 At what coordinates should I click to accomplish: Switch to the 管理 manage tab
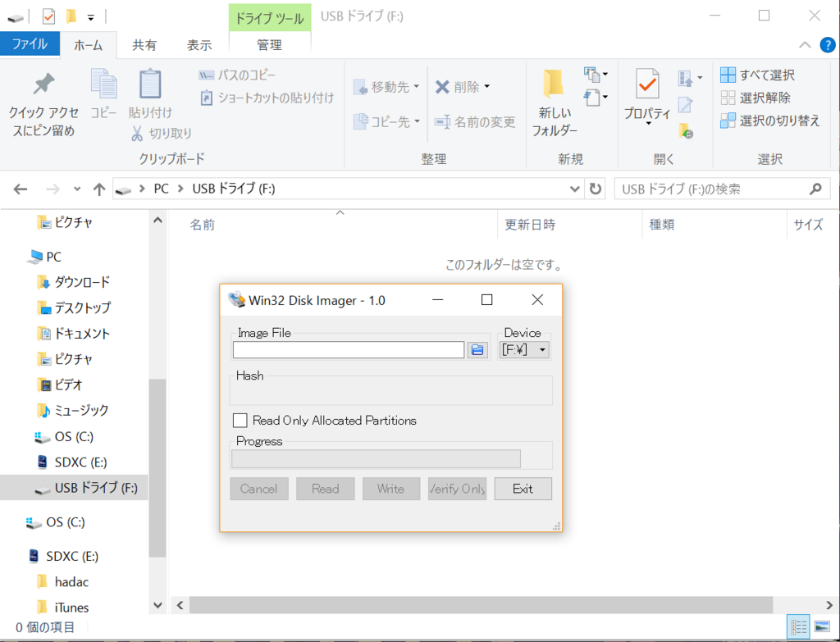click(x=269, y=45)
